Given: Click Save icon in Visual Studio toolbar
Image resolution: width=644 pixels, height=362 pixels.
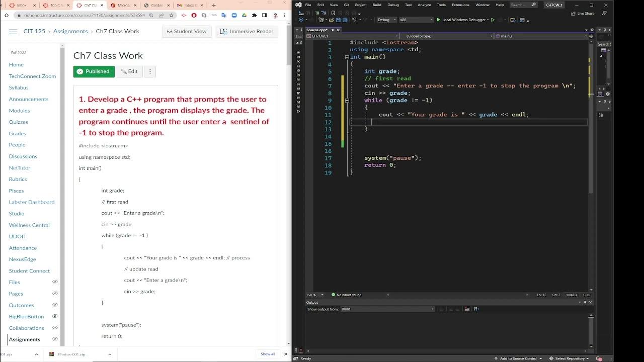Looking at the screenshot, I should [x=339, y=20].
